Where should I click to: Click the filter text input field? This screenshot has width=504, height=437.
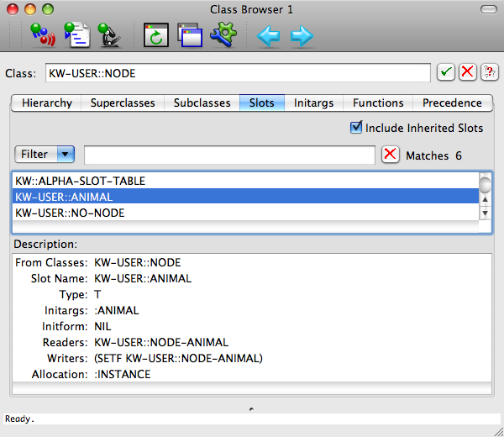pos(229,155)
